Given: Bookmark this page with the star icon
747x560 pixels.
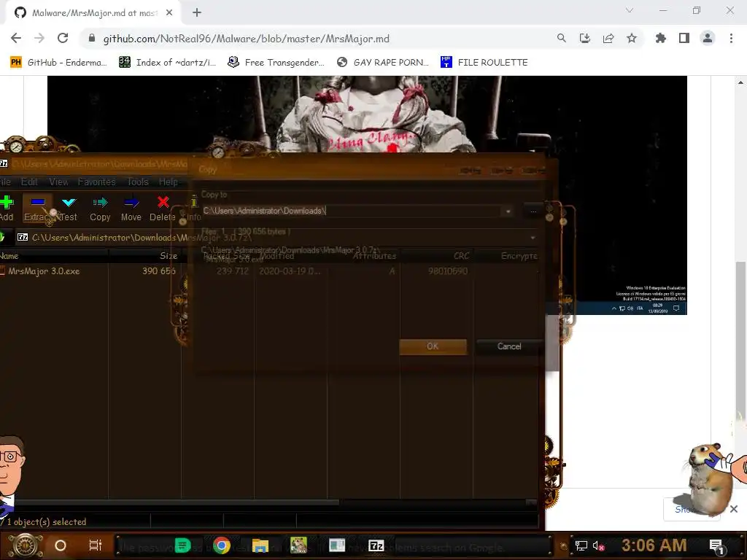Looking at the screenshot, I should [631, 38].
